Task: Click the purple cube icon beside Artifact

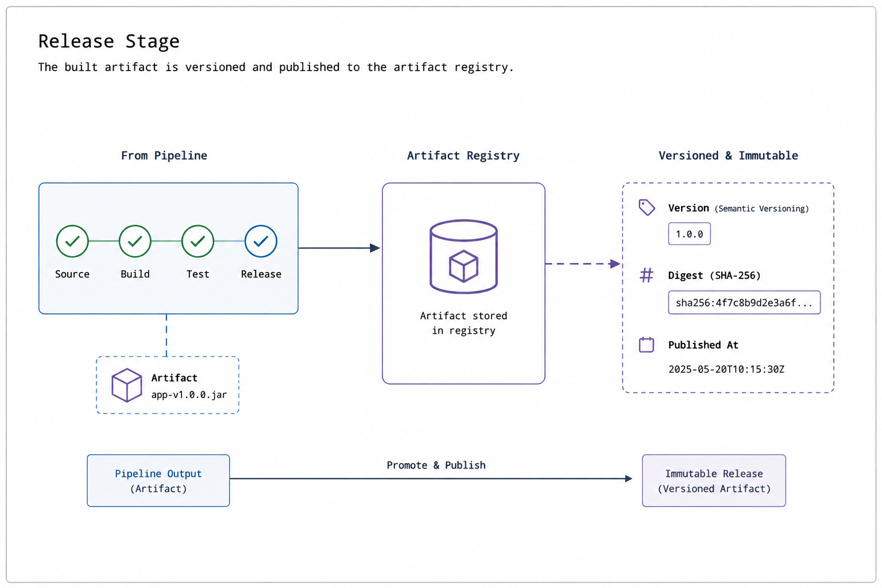Action: pos(126,385)
